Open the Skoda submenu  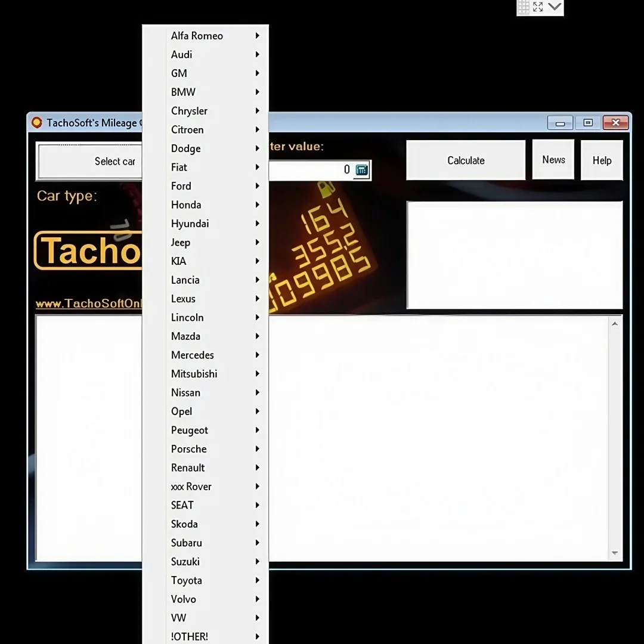(205, 525)
